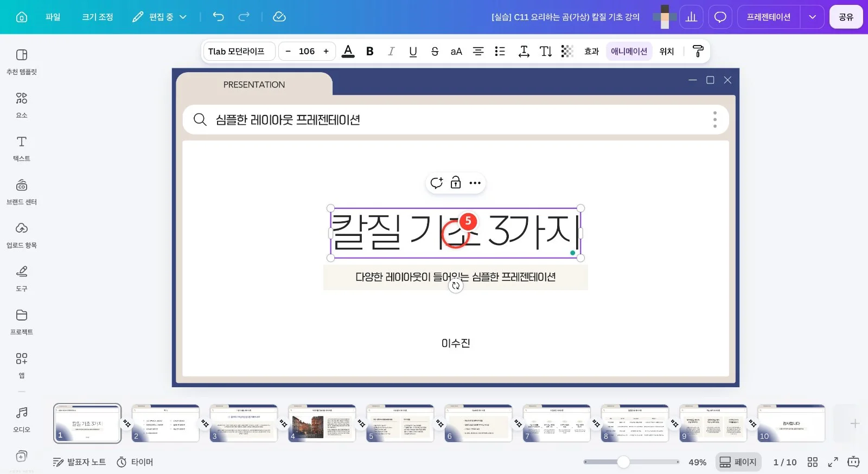This screenshot has width=868, height=474.
Task: Open the 위치 position panel
Action: pos(667,52)
